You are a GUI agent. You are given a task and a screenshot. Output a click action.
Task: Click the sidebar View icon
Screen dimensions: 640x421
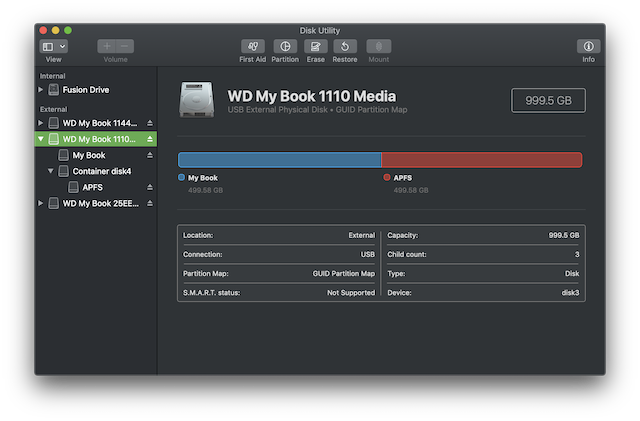[48, 47]
